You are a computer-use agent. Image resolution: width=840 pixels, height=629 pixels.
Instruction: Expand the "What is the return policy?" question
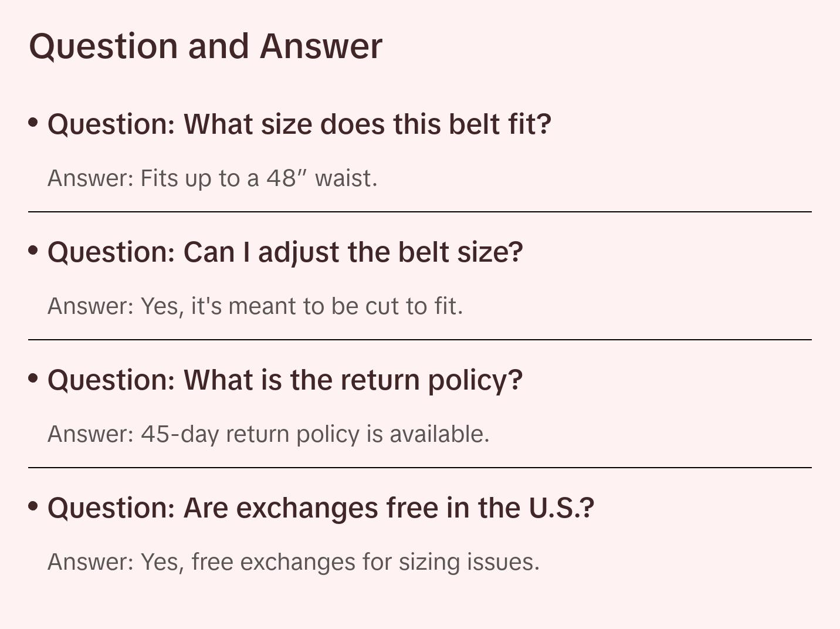[285, 380]
